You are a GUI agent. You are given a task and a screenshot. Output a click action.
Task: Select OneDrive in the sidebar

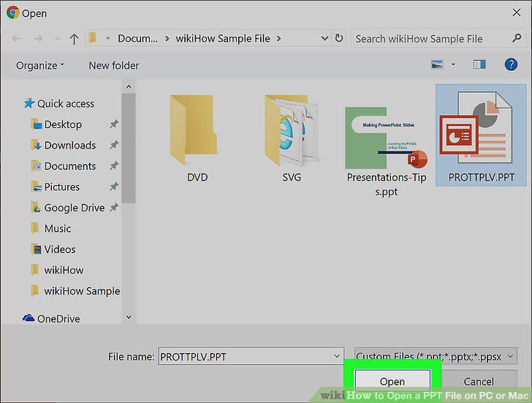(52, 318)
